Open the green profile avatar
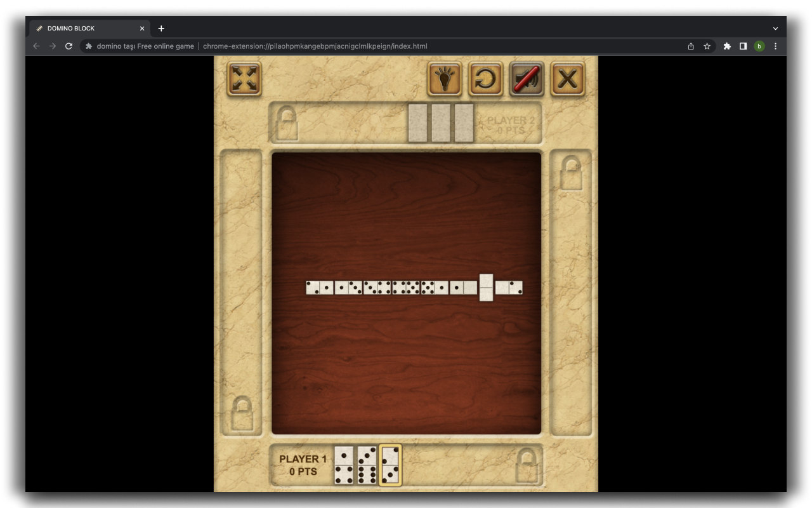The height and width of the screenshot is (508, 812). tap(759, 46)
